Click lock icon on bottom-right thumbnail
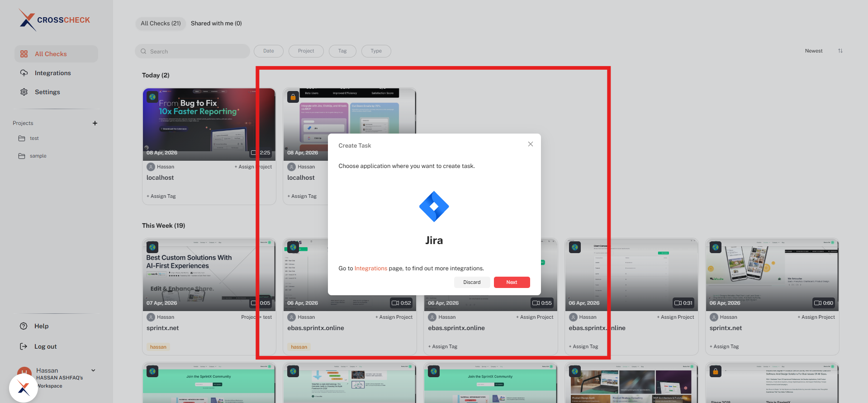The image size is (868, 403). pos(716,371)
